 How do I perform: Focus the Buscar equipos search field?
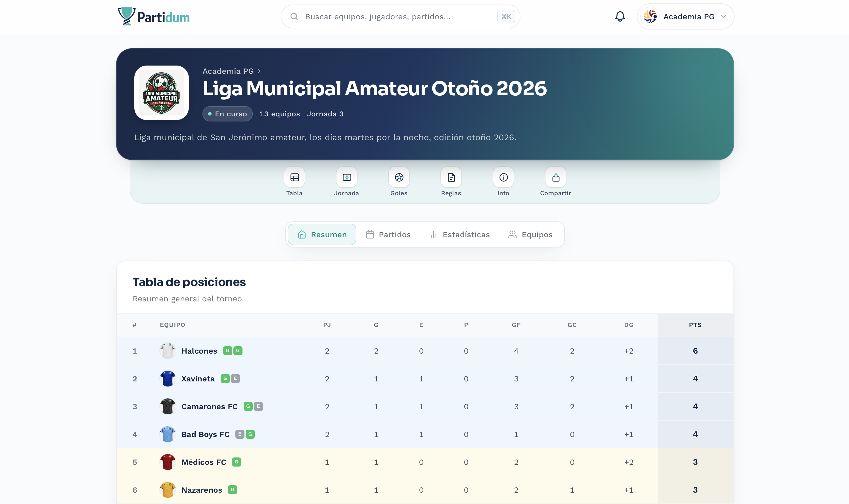pos(400,17)
